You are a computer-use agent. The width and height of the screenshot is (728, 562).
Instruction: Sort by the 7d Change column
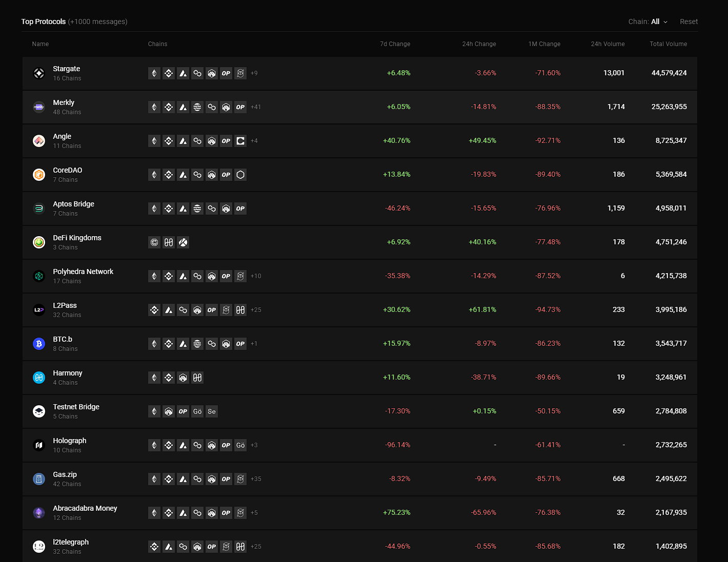(395, 44)
